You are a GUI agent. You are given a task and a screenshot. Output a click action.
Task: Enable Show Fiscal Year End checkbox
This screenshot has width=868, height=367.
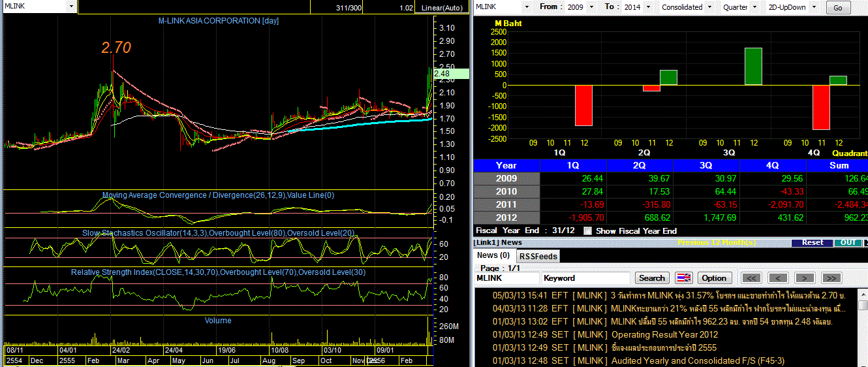coord(587,231)
